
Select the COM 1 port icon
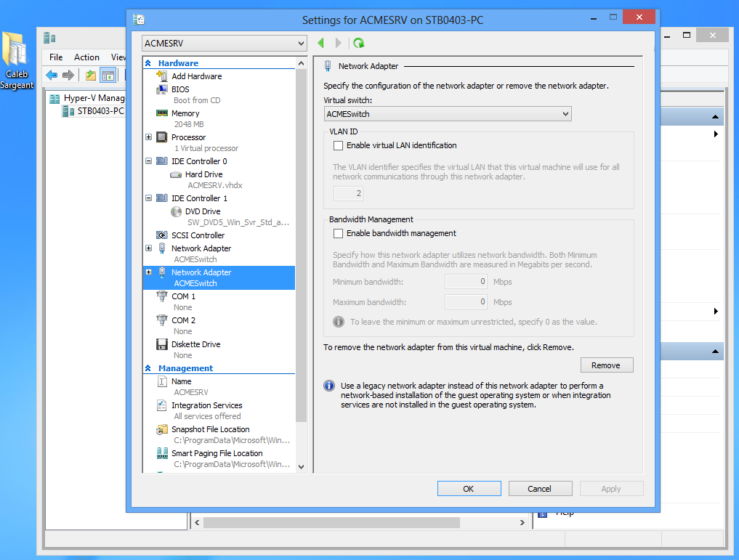coord(161,296)
